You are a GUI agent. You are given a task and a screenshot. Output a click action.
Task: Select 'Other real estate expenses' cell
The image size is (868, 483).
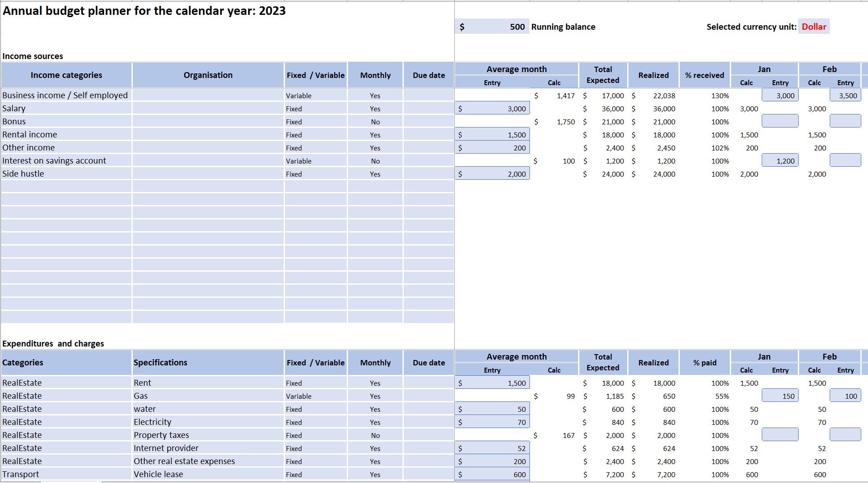(208, 461)
